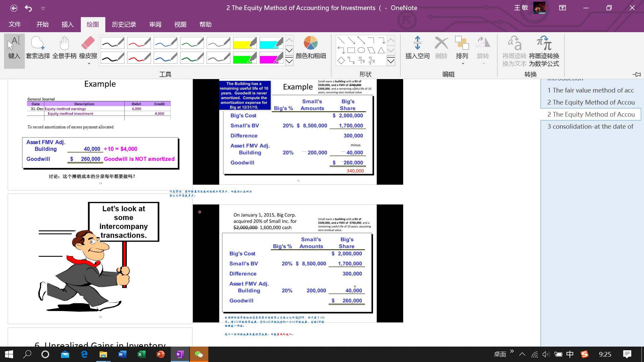Select the cyan highlighter color swatch

tap(271, 43)
